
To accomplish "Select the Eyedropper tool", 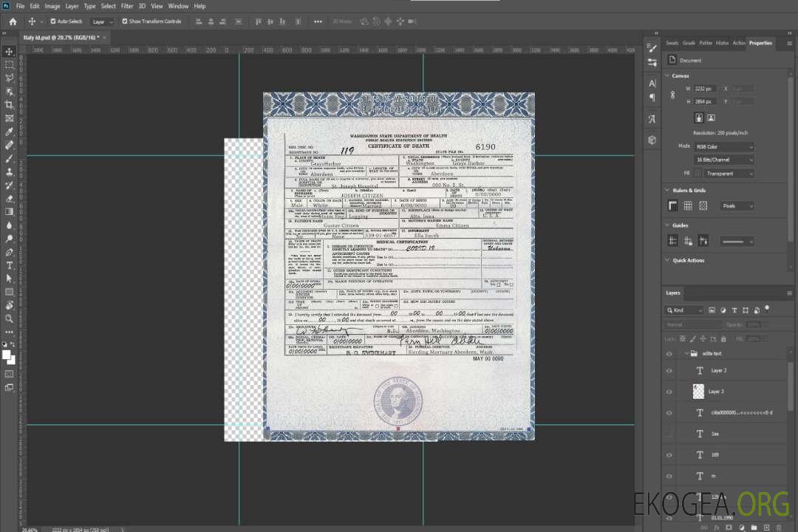I will point(9,132).
